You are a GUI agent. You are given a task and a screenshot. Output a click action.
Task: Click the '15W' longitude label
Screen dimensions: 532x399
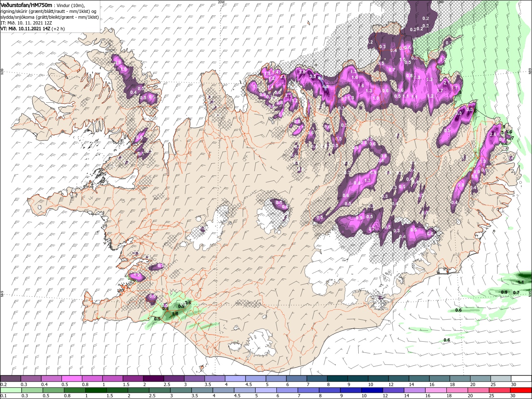tap(441, 2)
